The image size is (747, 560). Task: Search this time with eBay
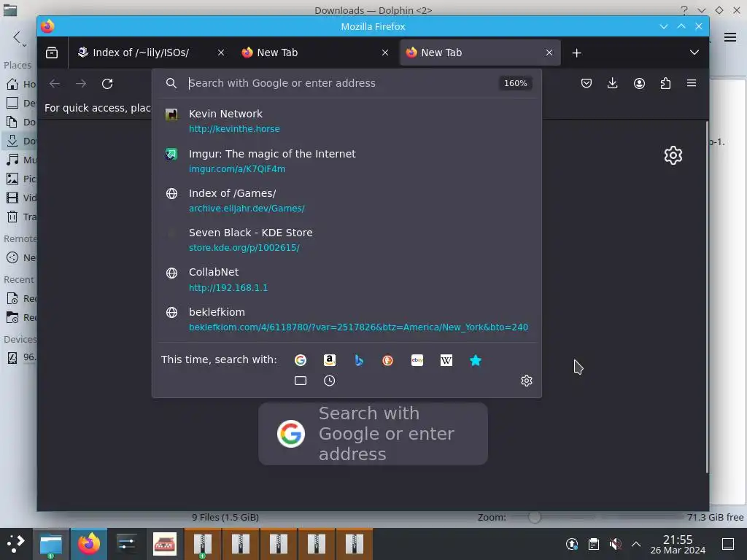tap(417, 360)
